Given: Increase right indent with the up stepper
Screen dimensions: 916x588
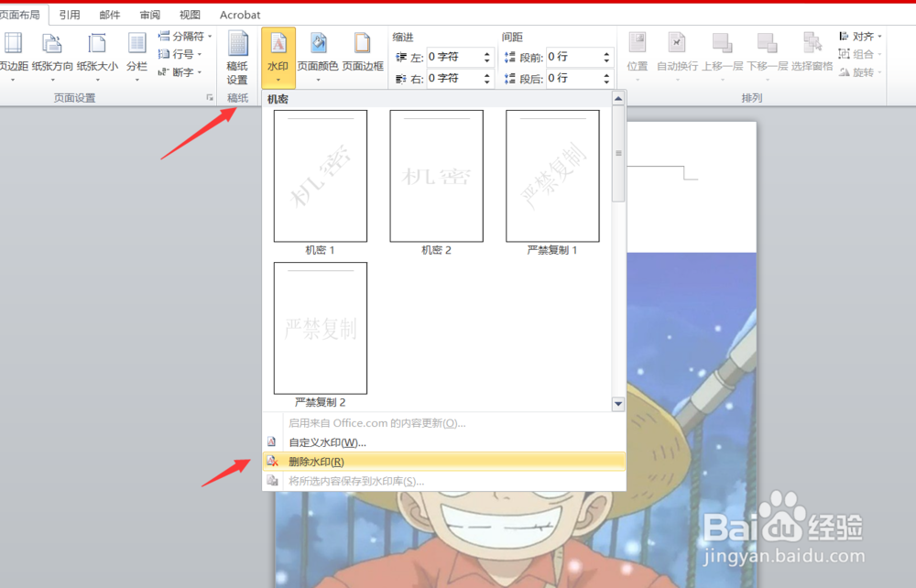Looking at the screenshot, I should tap(487, 75).
